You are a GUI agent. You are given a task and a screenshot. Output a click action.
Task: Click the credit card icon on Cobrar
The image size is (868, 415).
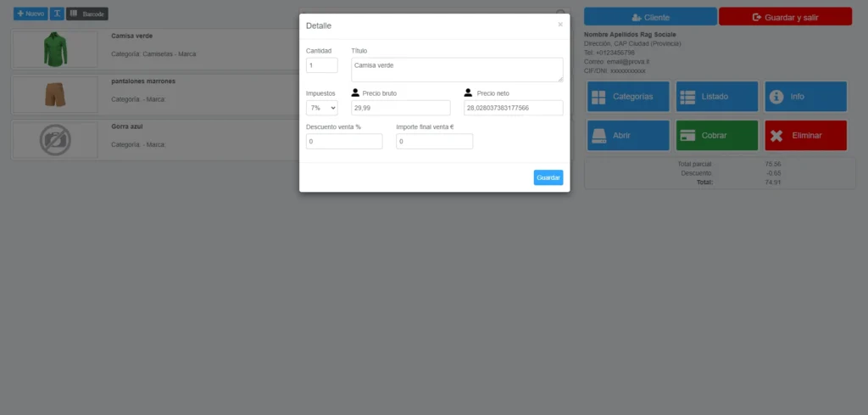(x=687, y=136)
